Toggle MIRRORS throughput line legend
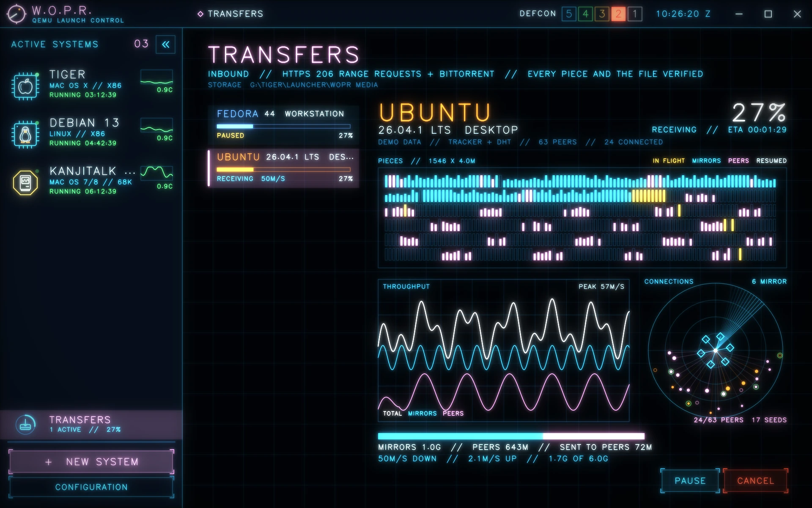The width and height of the screenshot is (812, 508). click(x=422, y=414)
